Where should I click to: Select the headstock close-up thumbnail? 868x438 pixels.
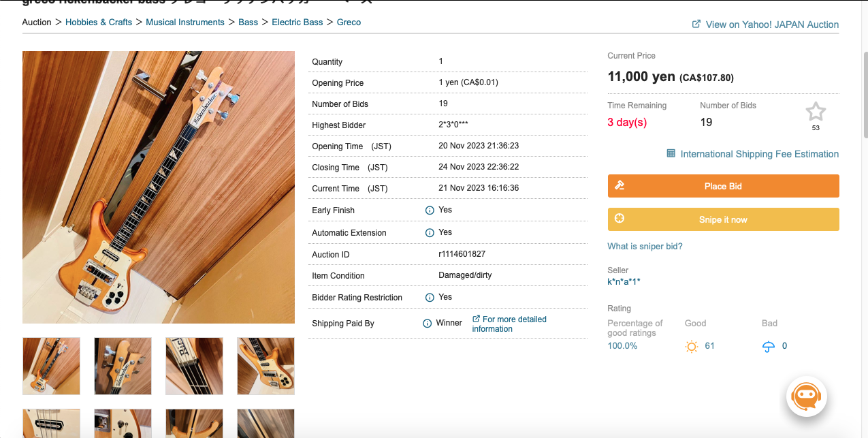point(123,366)
